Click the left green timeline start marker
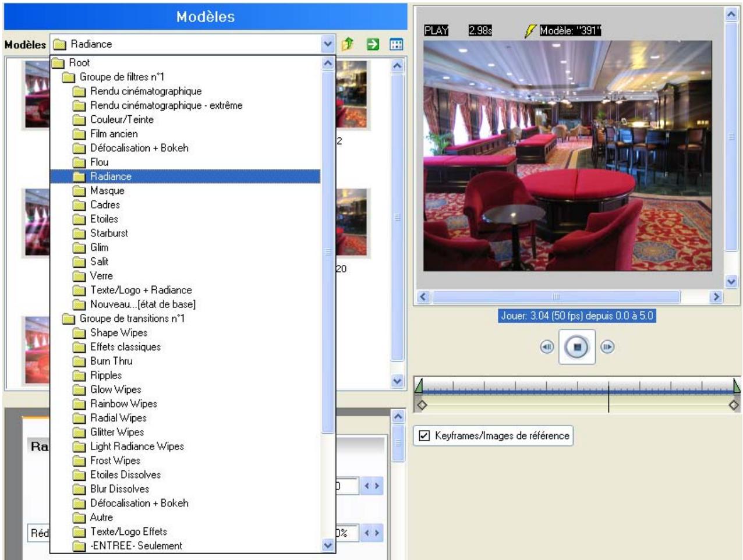Viewport: 743px width, 560px height. 418,385
